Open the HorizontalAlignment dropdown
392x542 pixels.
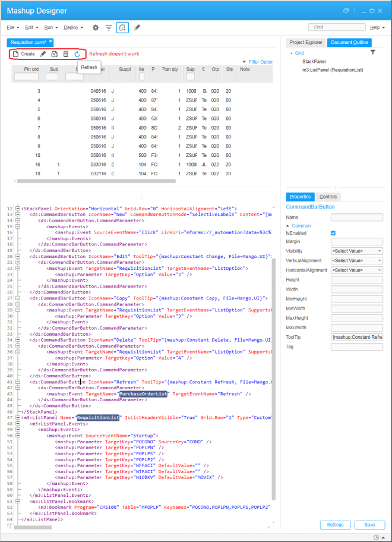tap(356, 270)
